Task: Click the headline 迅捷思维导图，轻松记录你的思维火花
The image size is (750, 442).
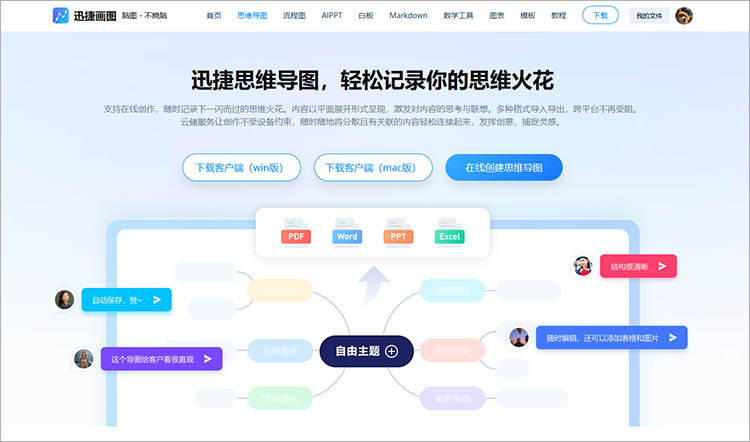Action: [x=373, y=80]
